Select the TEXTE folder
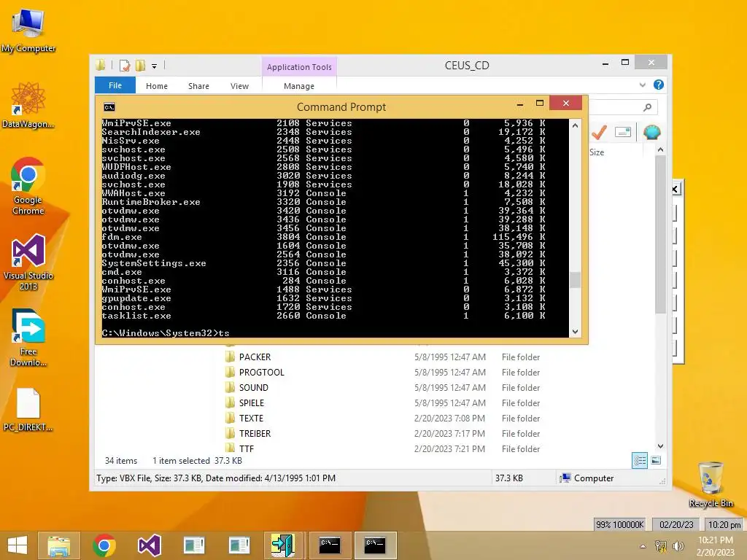The width and height of the screenshot is (747, 560). 251,418
